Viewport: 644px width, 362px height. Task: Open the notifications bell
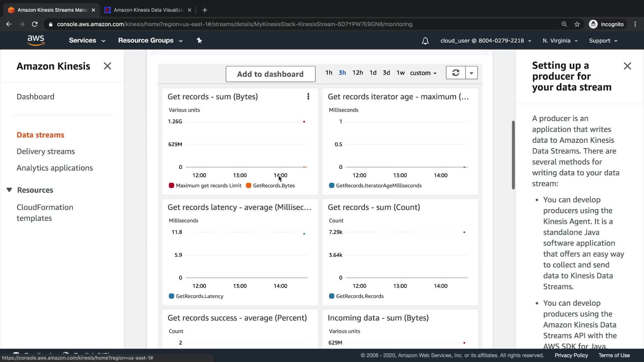(x=425, y=41)
